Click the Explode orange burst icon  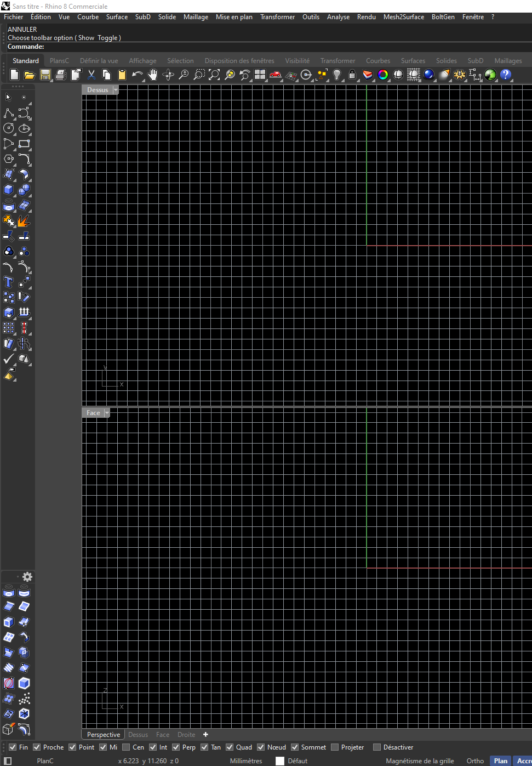click(24, 220)
